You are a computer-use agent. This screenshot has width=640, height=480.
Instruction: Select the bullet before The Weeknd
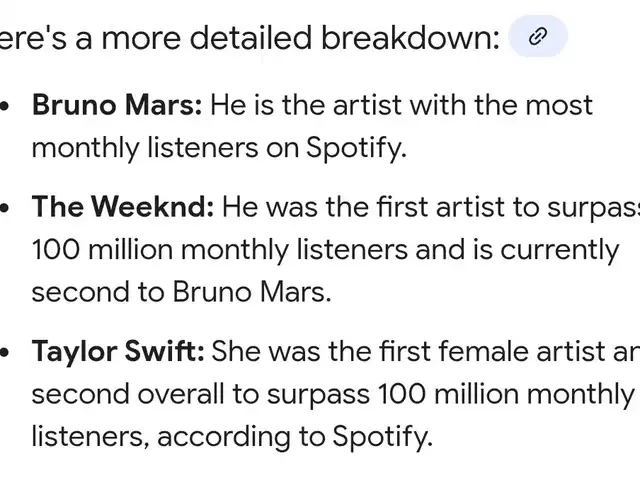tap(4, 208)
